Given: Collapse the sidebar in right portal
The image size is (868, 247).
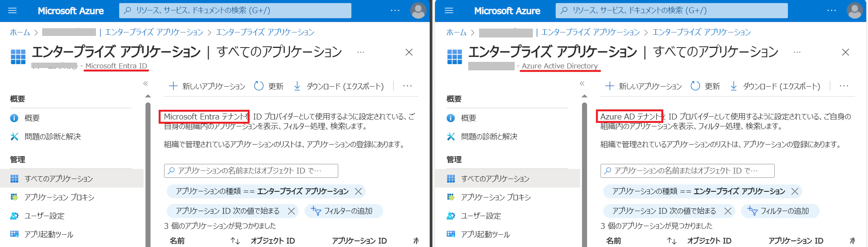Looking at the screenshot, I should pyautogui.click(x=582, y=83).
